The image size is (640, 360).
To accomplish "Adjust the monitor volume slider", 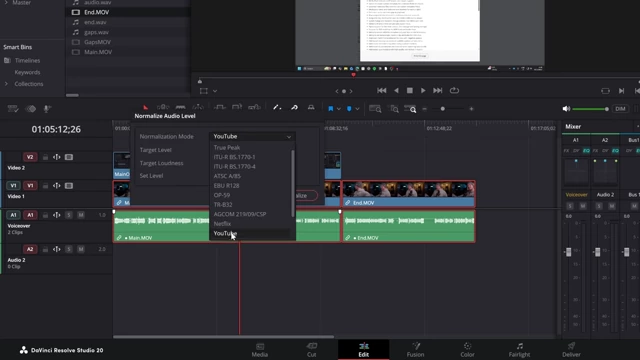I will point(590,109).
